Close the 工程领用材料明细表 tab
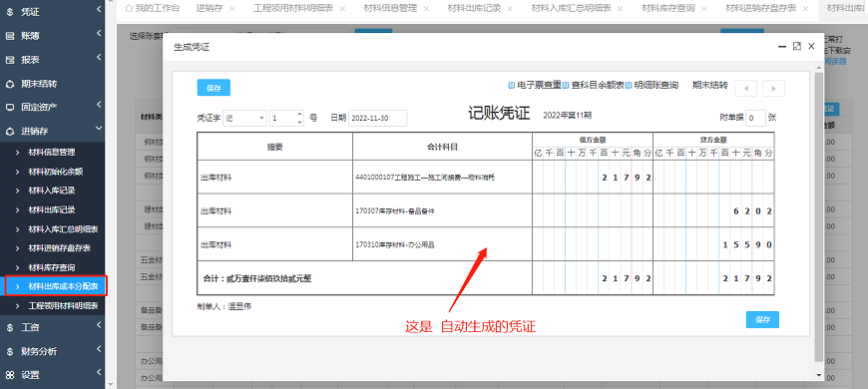 pyautogui.click(x=342, y=9)
